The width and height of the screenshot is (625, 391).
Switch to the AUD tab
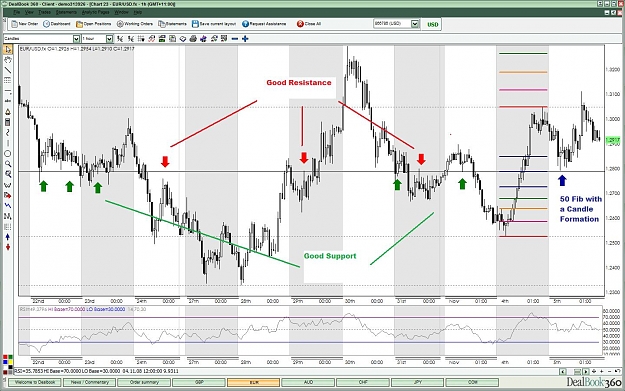click(x=308, y=382)
